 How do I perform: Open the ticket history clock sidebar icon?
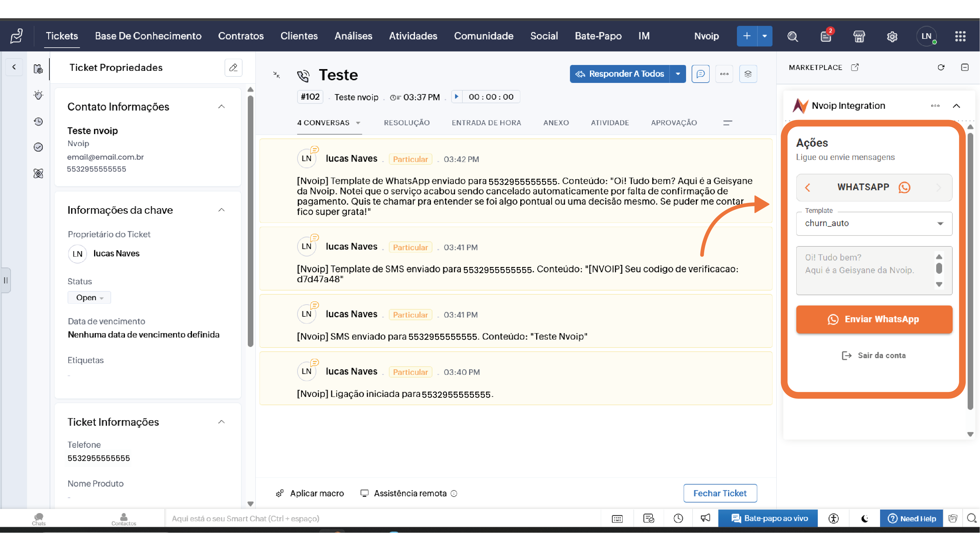coord(39,122)
